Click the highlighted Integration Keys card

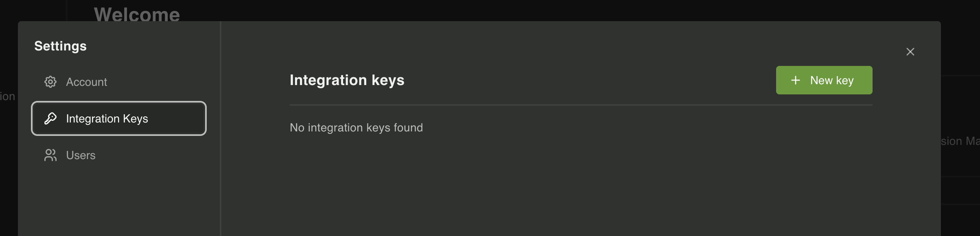[118, 119]
